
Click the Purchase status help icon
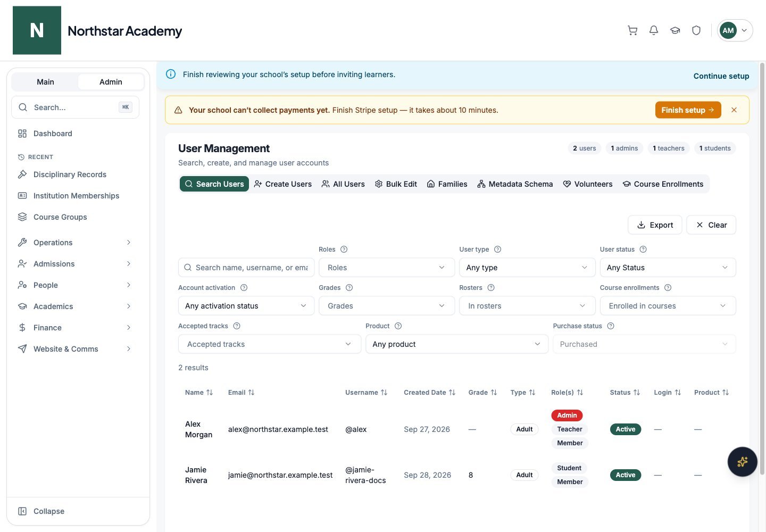pos(611,326)
